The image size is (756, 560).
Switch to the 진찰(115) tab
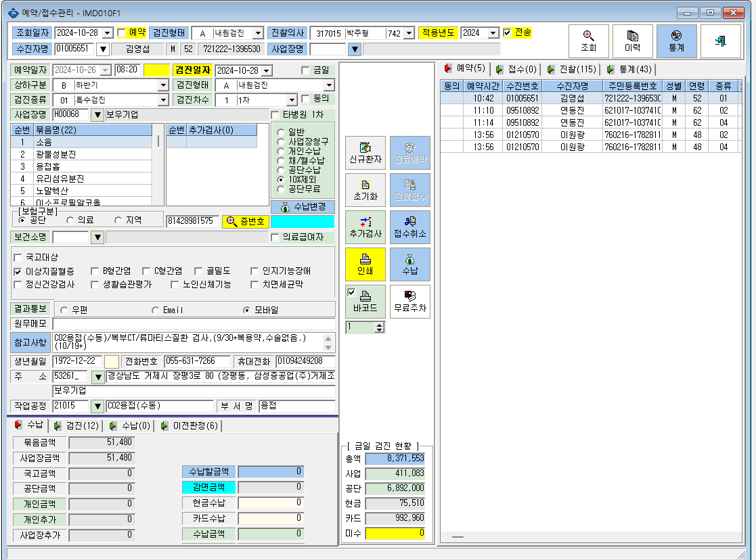click(572, 70)
